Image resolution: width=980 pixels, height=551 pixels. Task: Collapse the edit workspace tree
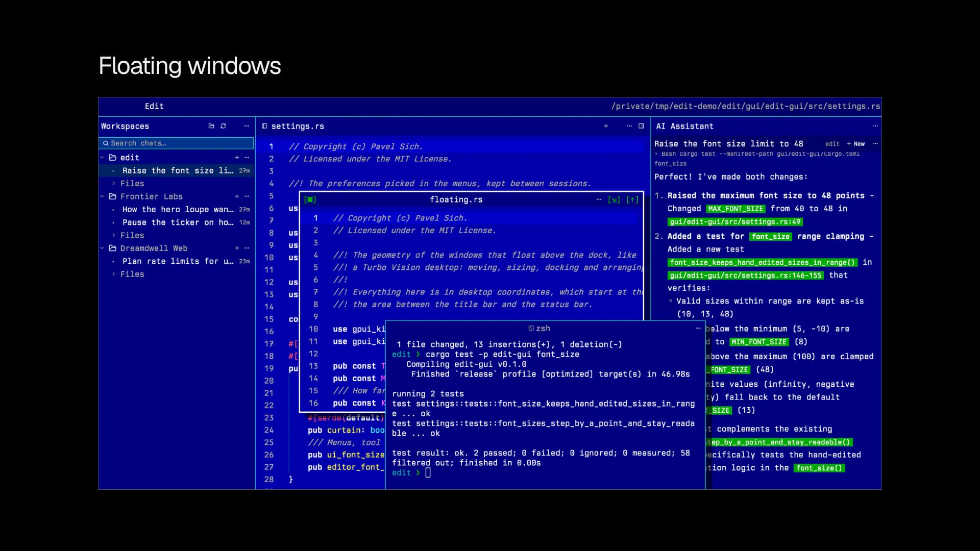(102, 158)
